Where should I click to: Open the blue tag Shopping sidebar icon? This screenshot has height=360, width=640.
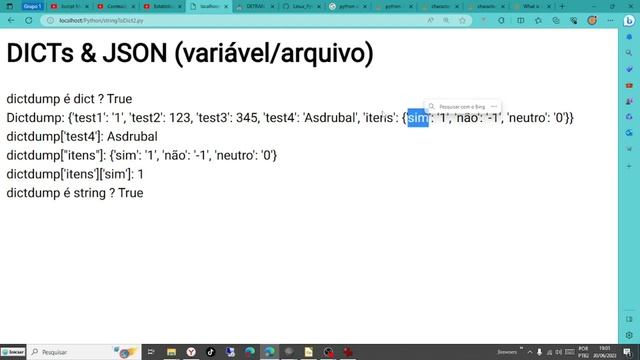pos(629,69)
